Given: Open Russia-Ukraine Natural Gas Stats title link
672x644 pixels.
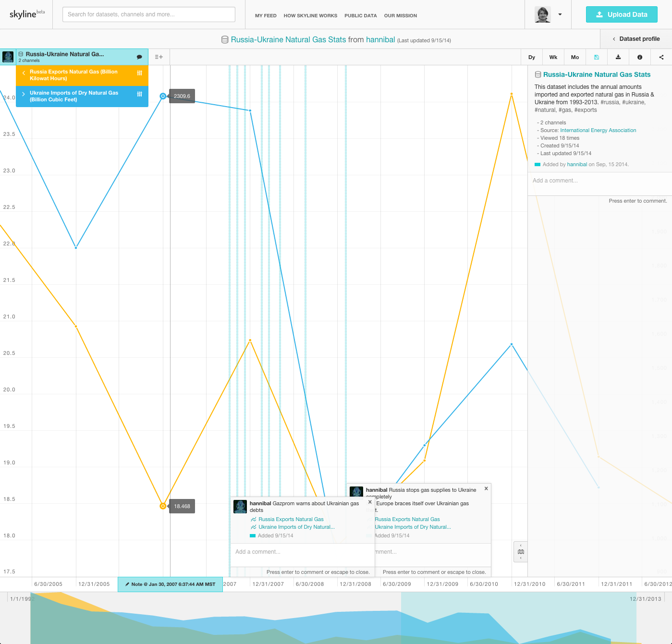Looking at the screenshot, I should pyautogui.click(x=288, y=40).
